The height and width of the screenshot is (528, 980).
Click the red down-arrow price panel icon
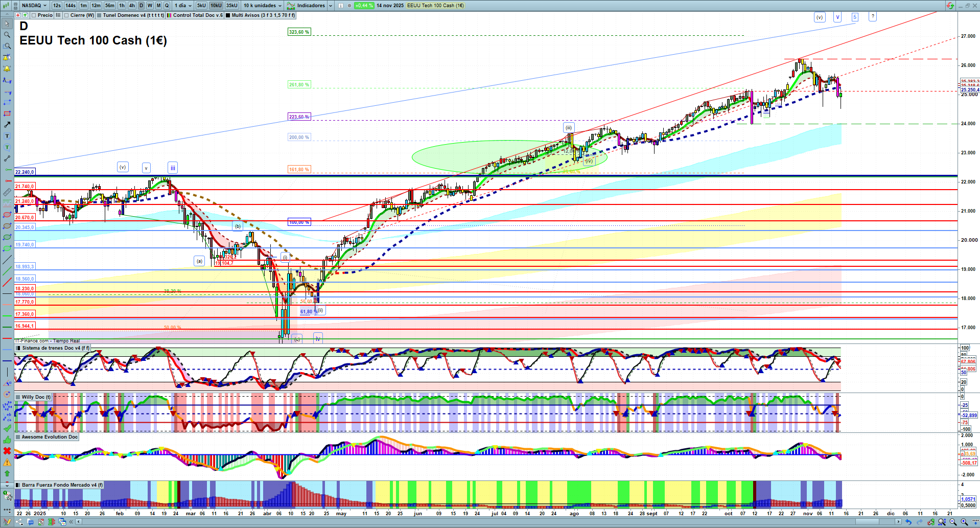pyautogui.click(x=18, y=15)
